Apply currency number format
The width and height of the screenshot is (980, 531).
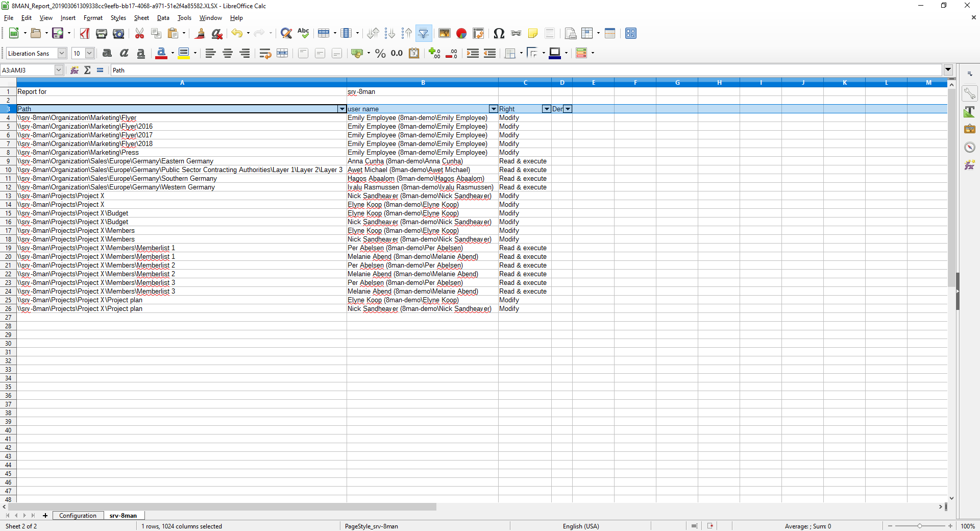pos(357,53)
